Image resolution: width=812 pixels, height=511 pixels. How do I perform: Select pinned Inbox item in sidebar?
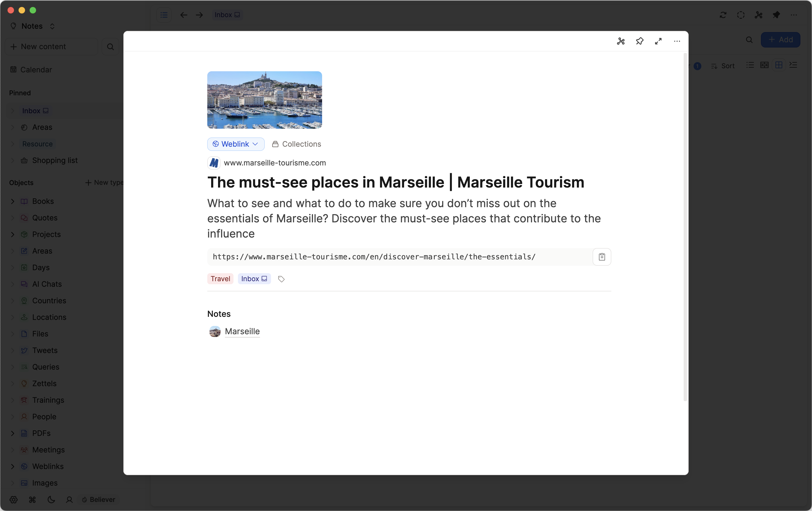click(x=35, y=111)
